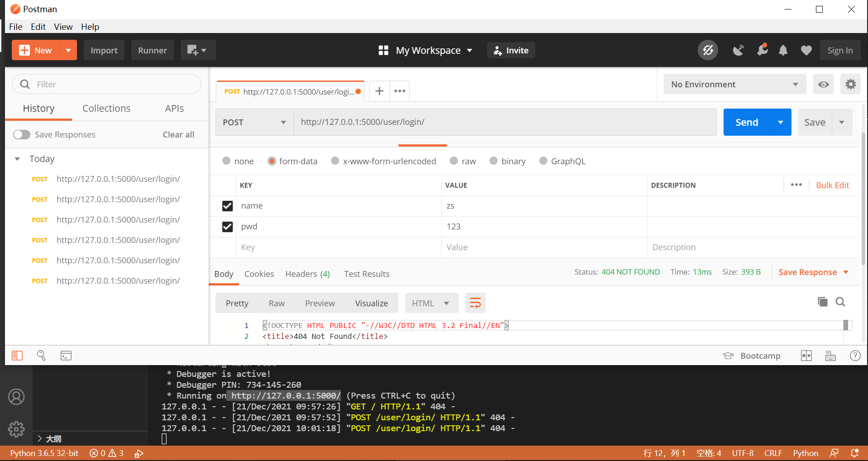Click VS Code errors and warnings indicator
Image resolution: width=868 pixels, height=461 pixels.
click(x=106, y=453)
